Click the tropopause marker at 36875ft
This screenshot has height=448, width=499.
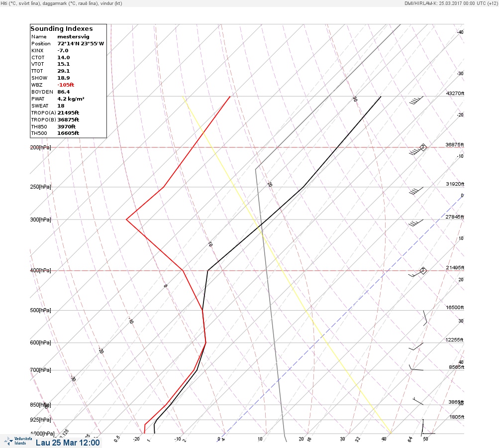423,147
